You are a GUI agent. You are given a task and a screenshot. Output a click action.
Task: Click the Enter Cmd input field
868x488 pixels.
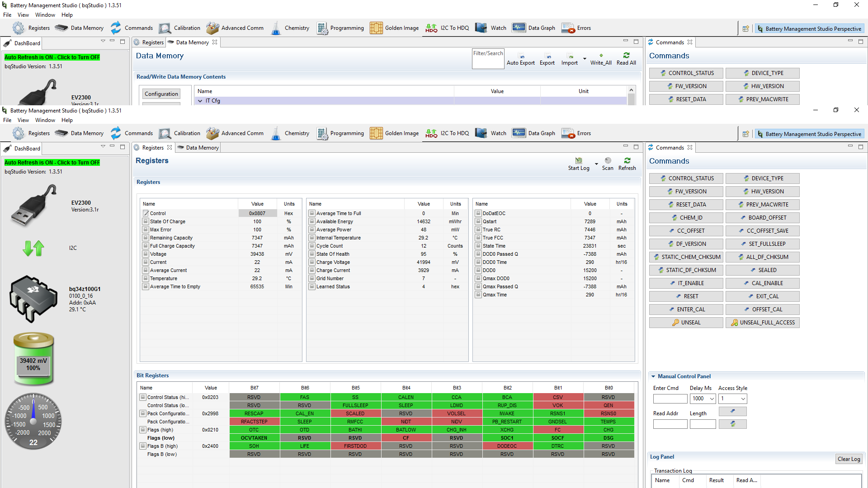(670, 399)
